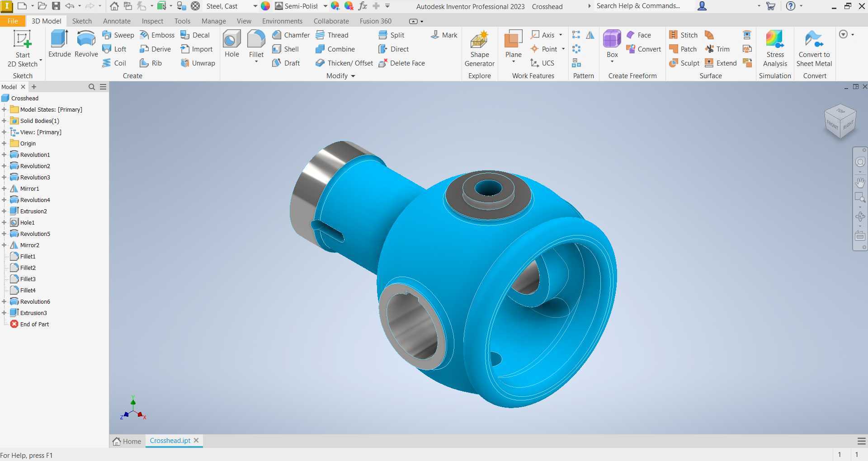Image resolution: width=868 pixels, height=461 pixels.
Task: Pick the Coil tool
Action: pos(114,63)
